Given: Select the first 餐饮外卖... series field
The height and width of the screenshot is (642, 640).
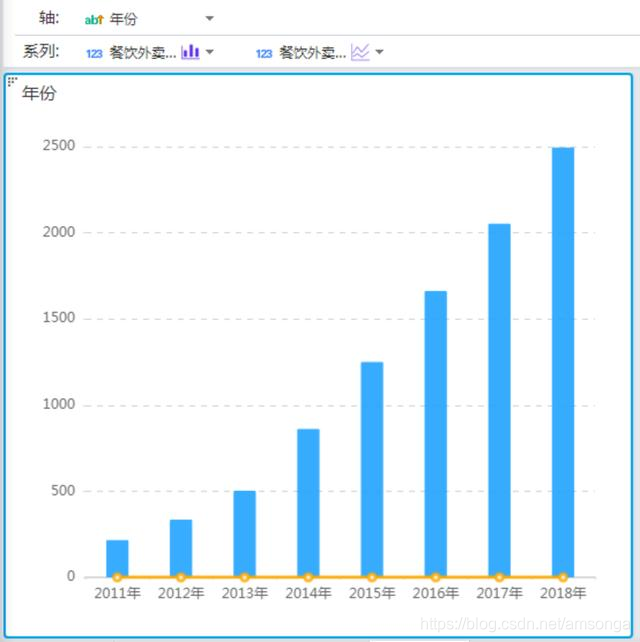Looking at the screenshot, I should (142, 52).
